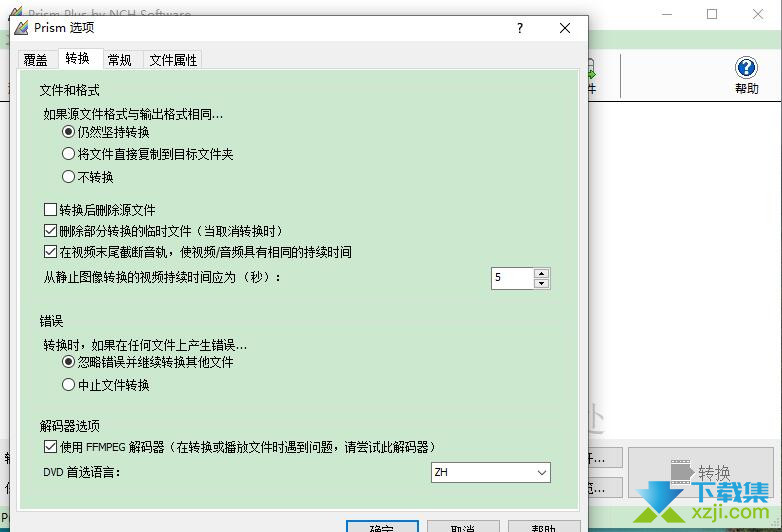
Task: Toggle 使用 FFMPEG 解码器 checkbox
Action: point(240,447)
